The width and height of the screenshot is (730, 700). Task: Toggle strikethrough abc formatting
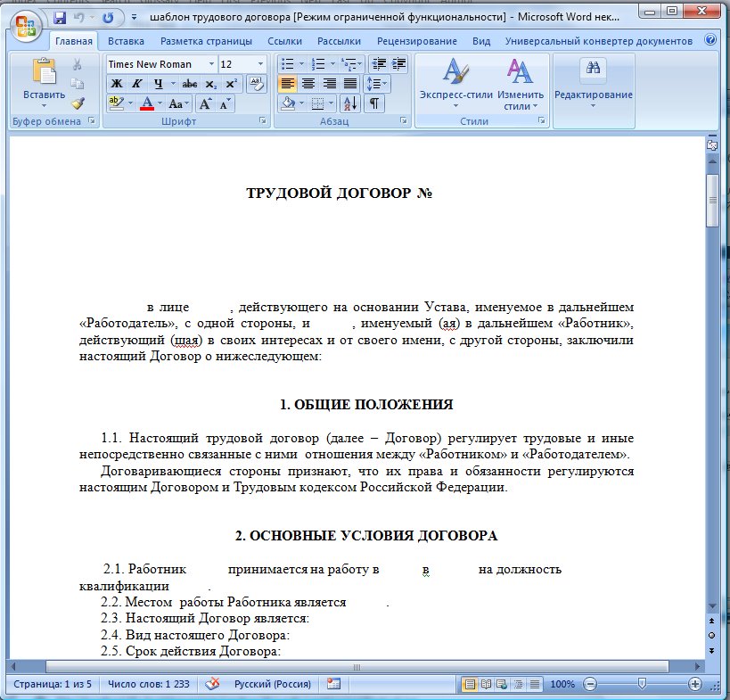click(190, 84)
